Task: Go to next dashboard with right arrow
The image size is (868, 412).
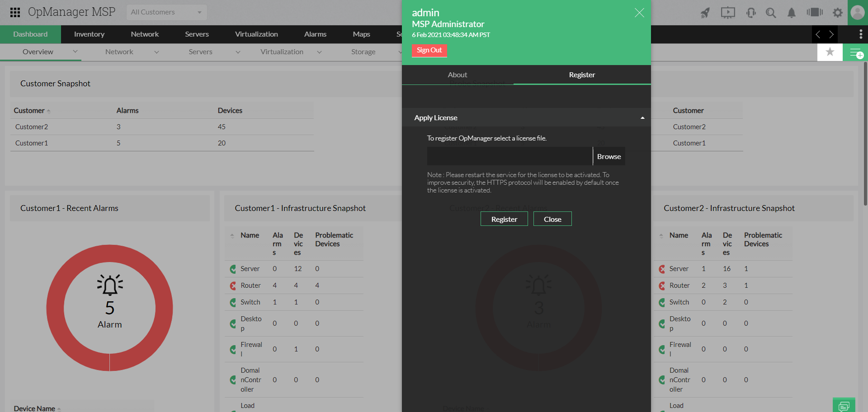Action: pyautogui.click(x=831, y=34)
